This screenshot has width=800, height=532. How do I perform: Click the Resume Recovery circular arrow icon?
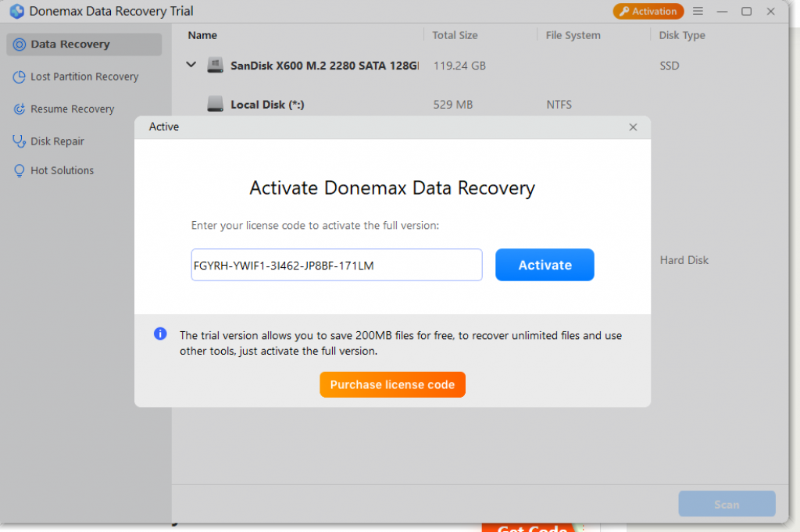coord(20,109)
